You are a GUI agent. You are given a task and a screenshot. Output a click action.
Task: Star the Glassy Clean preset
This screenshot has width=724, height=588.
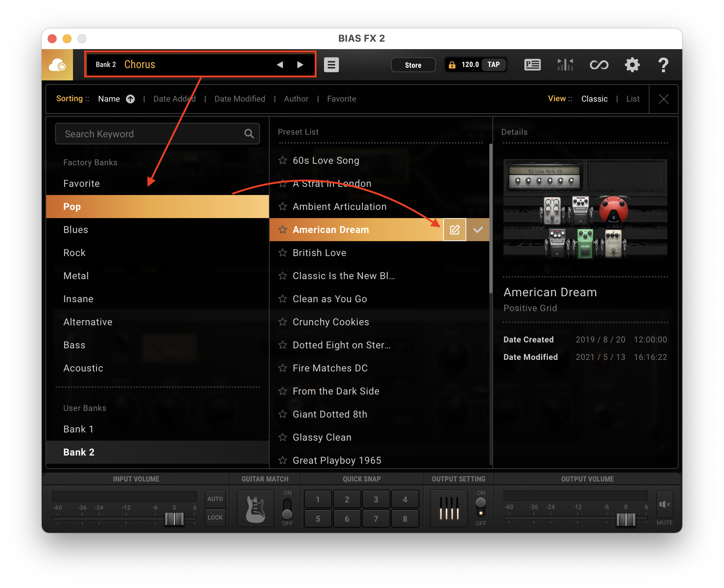point(283,437)
